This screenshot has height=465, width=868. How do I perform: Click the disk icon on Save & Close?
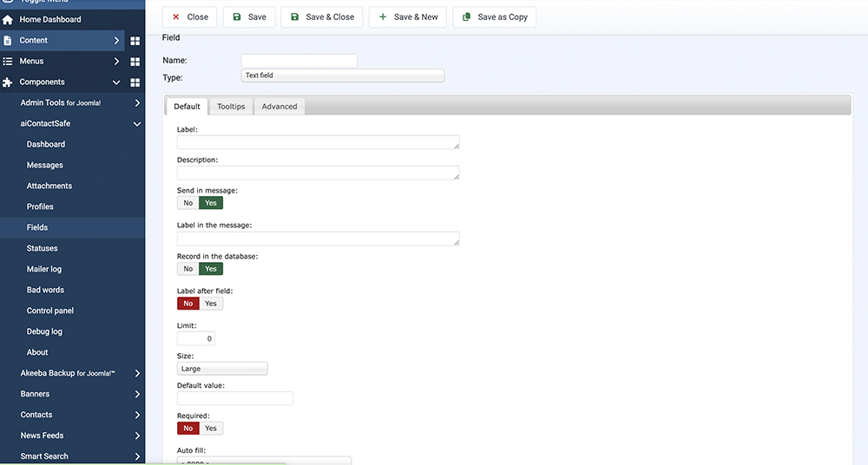[295, 17]
